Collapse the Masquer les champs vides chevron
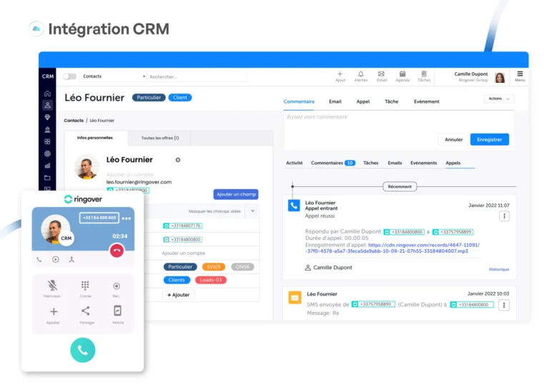The height and width of the screenshot is (392, 549). click(x=252, y=211)
